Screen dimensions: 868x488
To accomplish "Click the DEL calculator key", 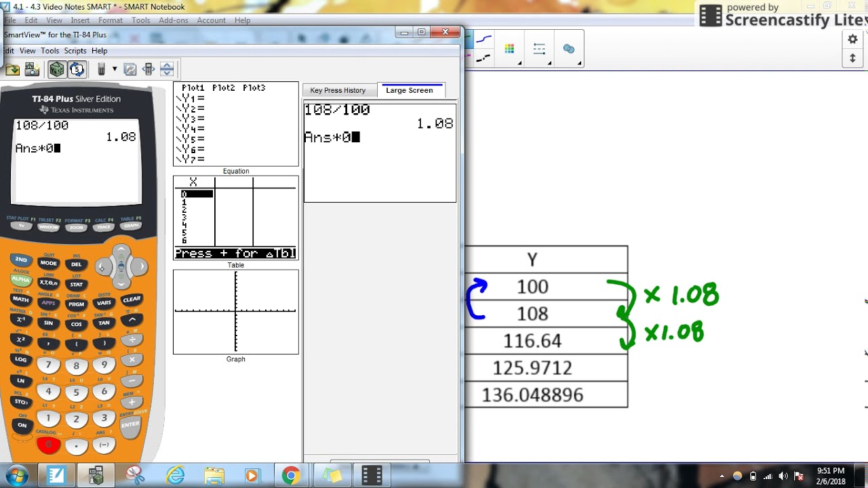I will [76, 264].
